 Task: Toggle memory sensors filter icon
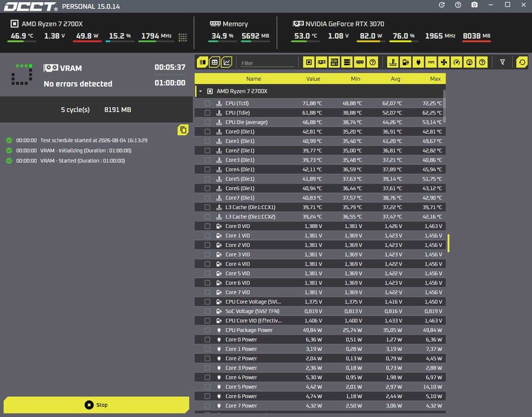coord(360,62)
